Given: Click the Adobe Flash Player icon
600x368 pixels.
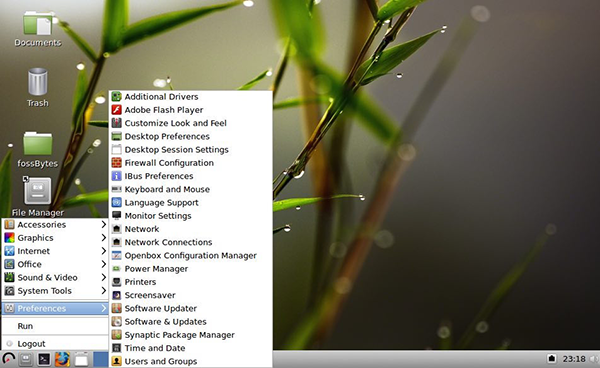Looking at the screenshot, I should tap(116, 110).
